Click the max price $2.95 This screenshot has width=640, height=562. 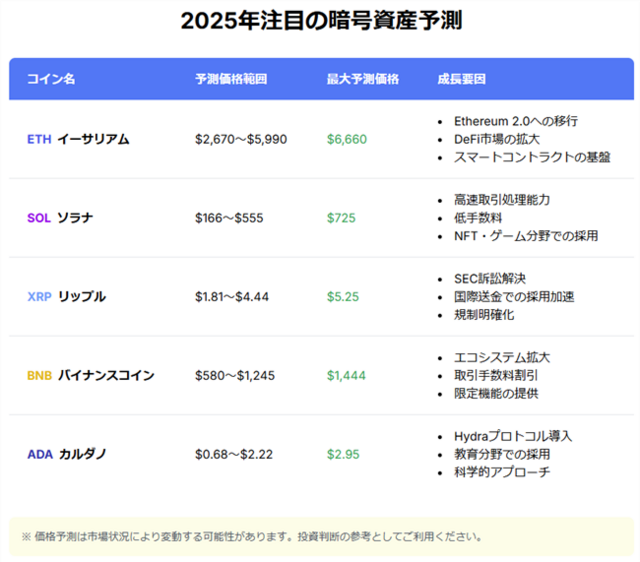(343, 454)
